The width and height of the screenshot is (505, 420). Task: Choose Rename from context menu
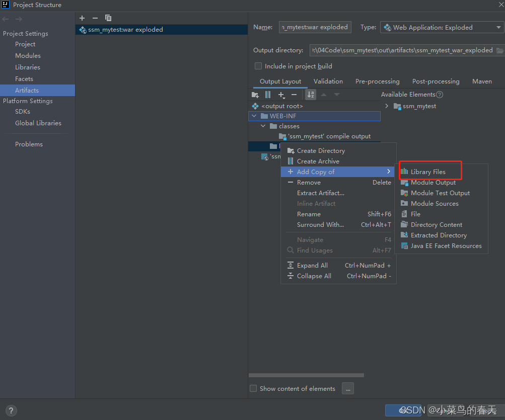coord(338,214)
